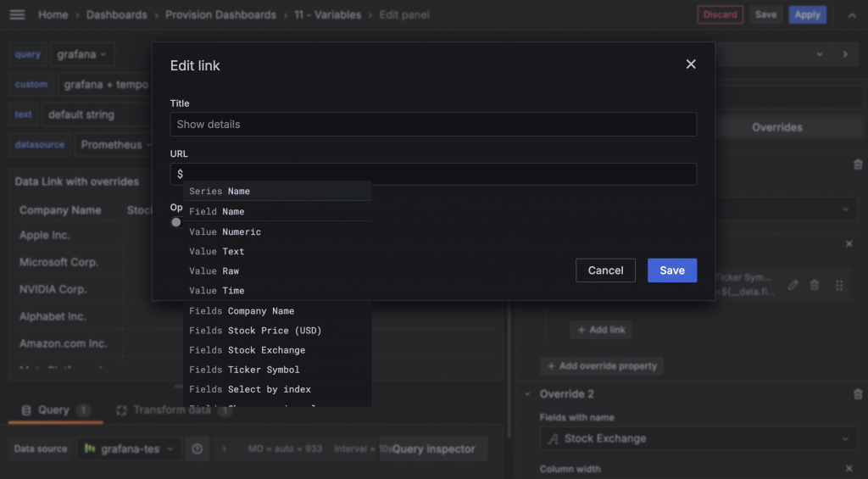Collapse the Override 2 section
This screenshot has height=479, width=868.
pos(527,394)
